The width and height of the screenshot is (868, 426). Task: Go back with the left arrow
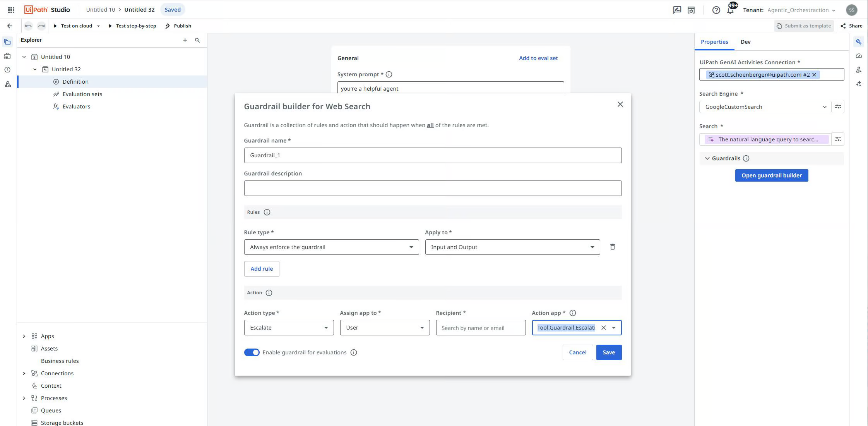10,26
